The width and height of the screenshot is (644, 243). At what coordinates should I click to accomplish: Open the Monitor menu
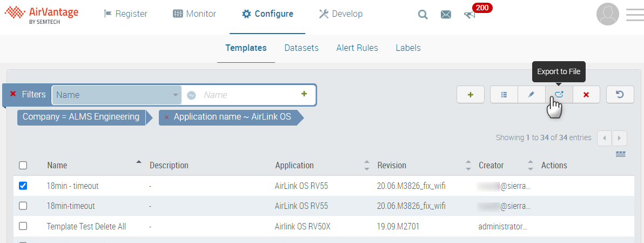(194, 14)
